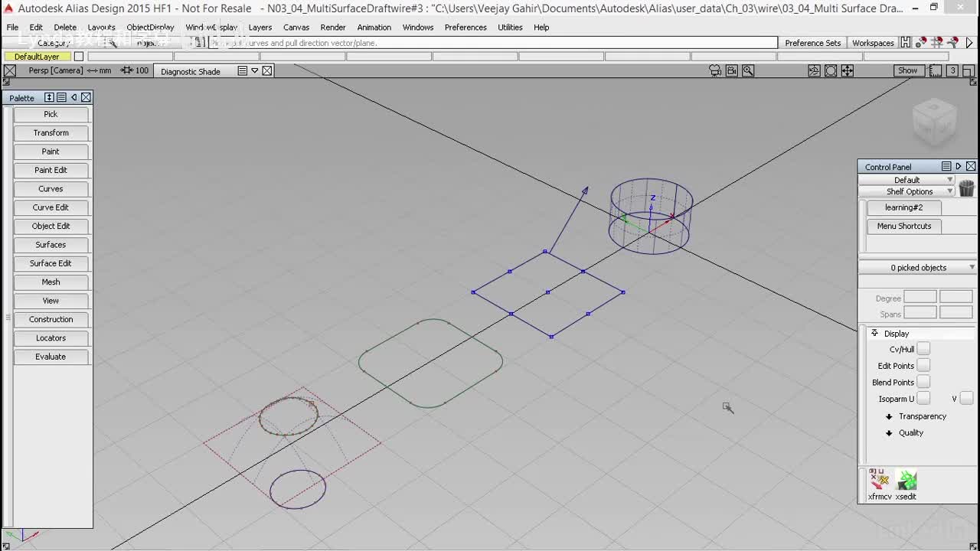
Task: Click the Show button in viewport toolbar
Action: (907, 70)
